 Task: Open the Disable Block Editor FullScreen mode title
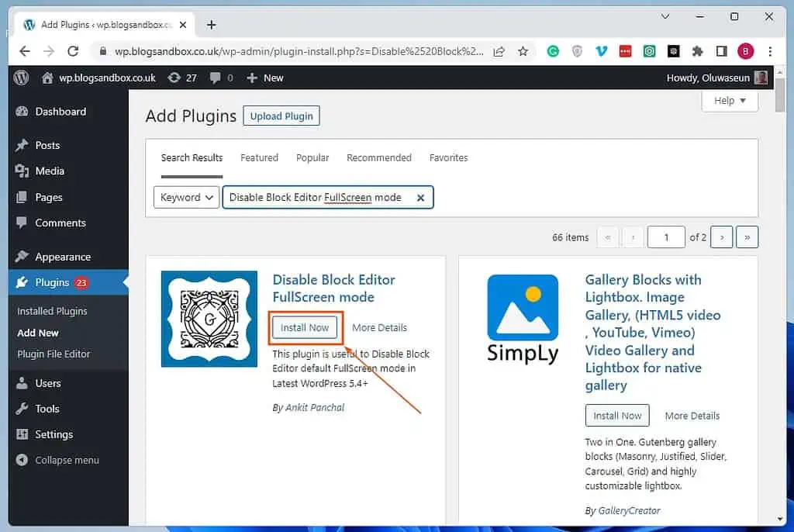pyautogui.click(x=333, y=288)
